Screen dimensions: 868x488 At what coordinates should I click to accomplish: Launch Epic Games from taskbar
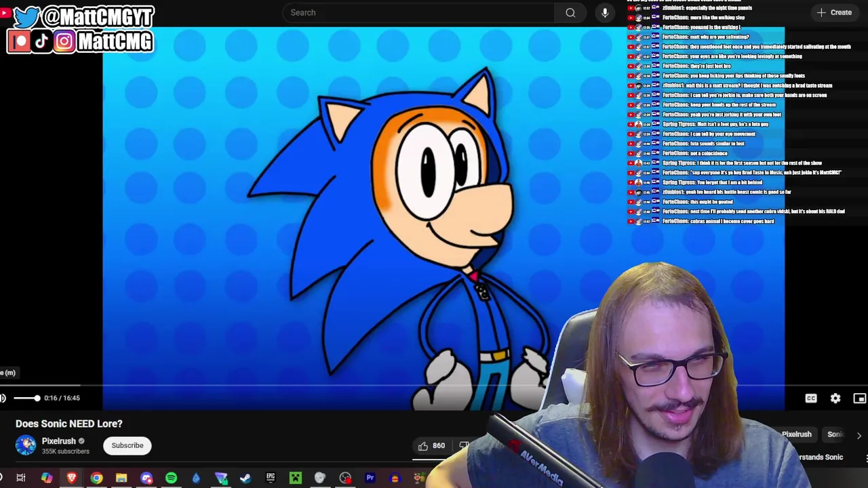point(271,479)
